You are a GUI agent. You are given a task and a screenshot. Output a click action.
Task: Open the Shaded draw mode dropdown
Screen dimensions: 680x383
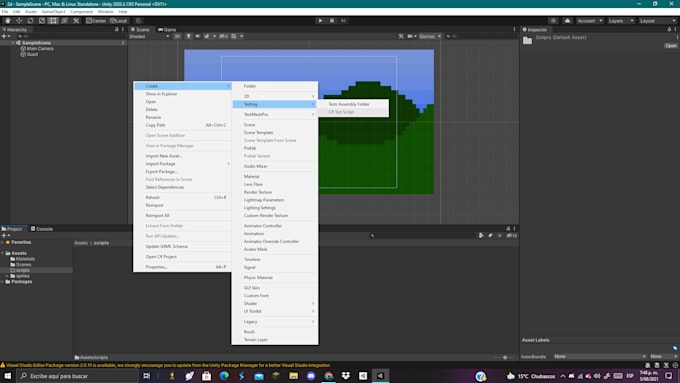pos(149,36)
